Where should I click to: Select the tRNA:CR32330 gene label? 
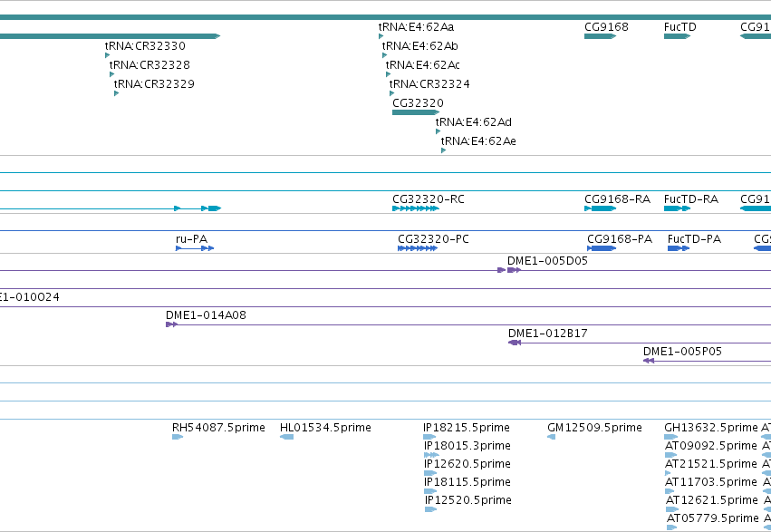(145, 45)
